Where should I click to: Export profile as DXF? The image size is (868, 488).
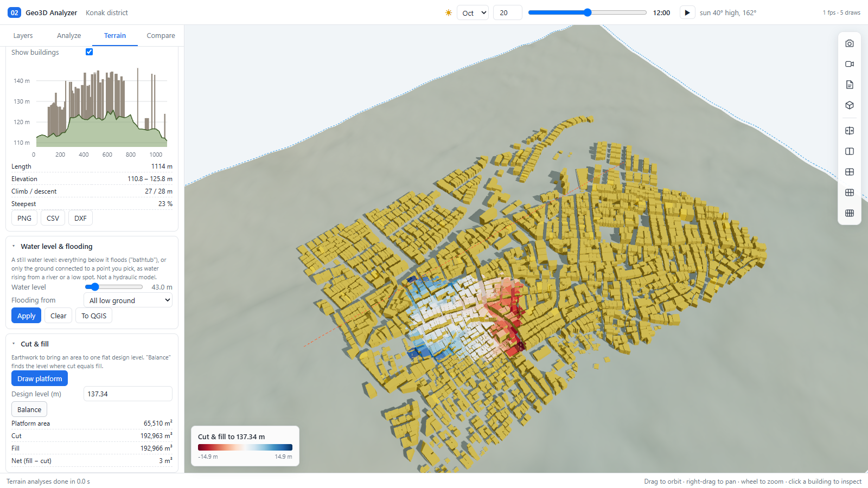coord(80,218)
